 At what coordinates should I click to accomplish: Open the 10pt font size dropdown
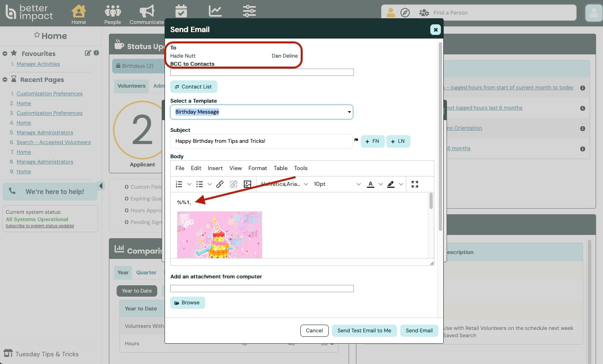[337, 184]
